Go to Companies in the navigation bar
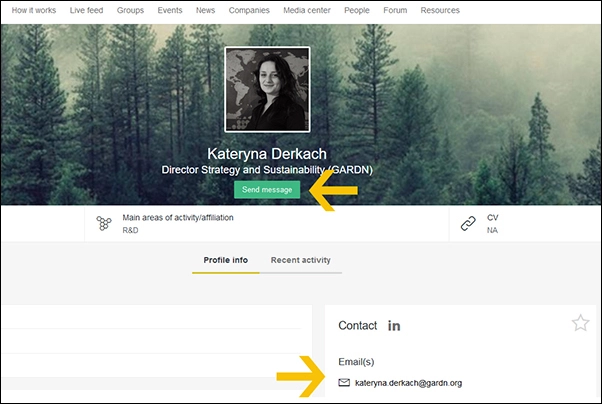Screen dimensions: 602x404 coord(248,11)
